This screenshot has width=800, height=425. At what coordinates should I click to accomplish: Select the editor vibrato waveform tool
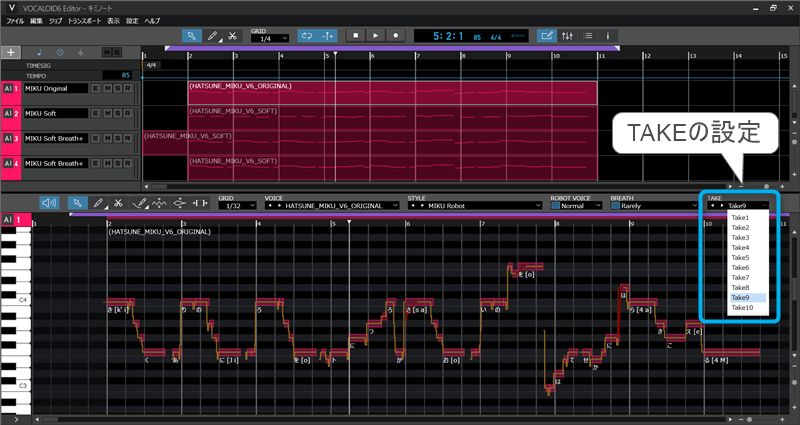tap(159, 203)
